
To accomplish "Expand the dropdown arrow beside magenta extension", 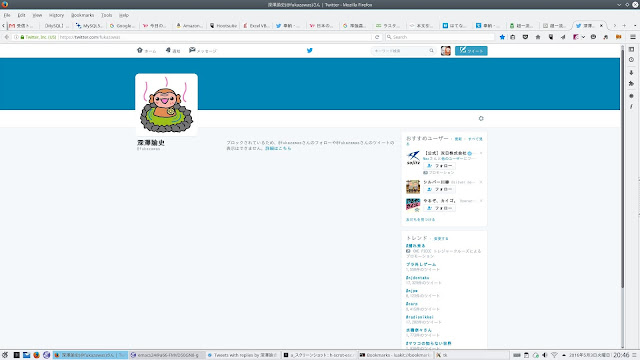I will tap(583, 37).
